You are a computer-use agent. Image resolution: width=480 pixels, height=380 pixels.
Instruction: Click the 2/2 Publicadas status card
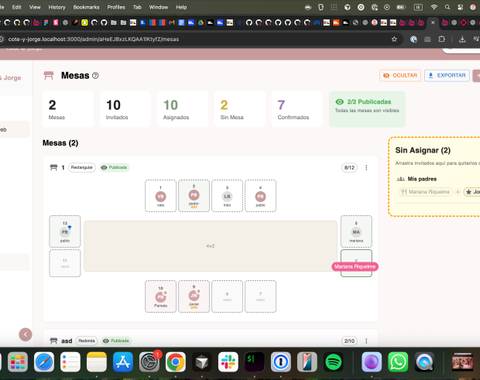pyautogui.click(x=367, y=109)
